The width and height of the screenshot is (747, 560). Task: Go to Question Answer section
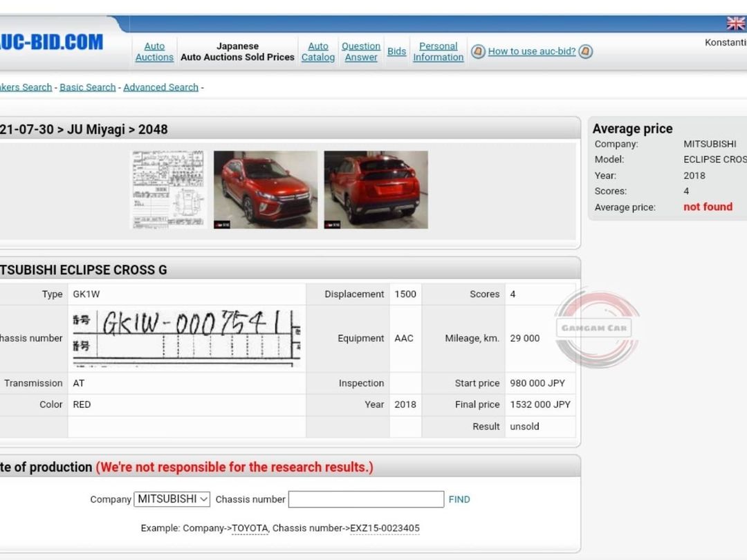(x=360, y=51)
